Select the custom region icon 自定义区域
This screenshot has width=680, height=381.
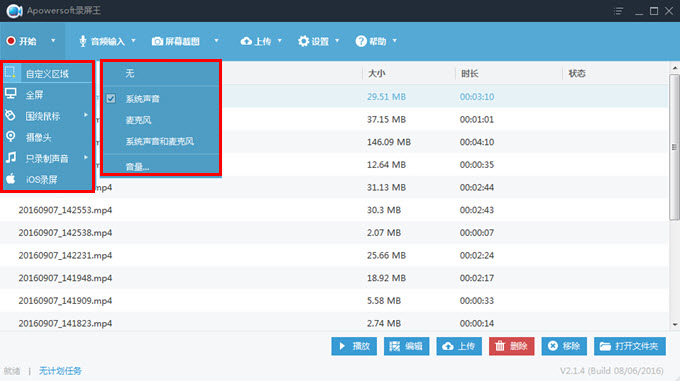pos(10,72)
